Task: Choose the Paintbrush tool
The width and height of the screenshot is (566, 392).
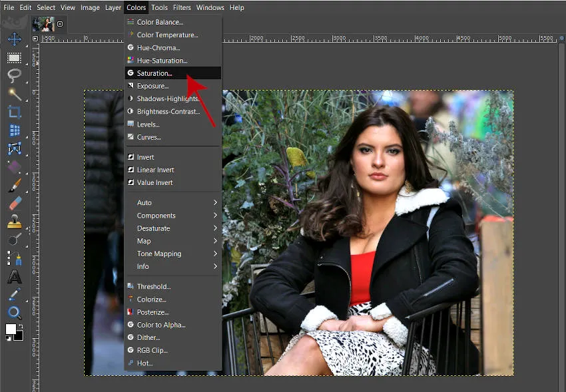Action: (x=14, y=185)
